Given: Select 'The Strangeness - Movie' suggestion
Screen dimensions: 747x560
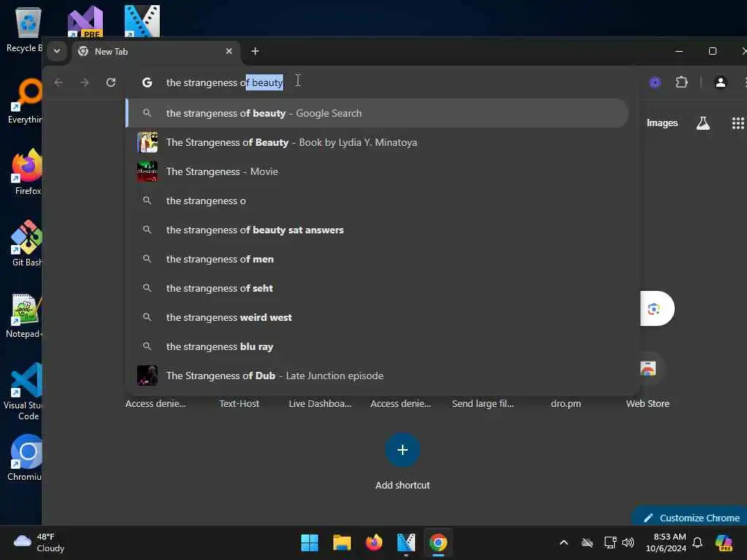Looking at the screenshot, I should (x=377, y=171).
